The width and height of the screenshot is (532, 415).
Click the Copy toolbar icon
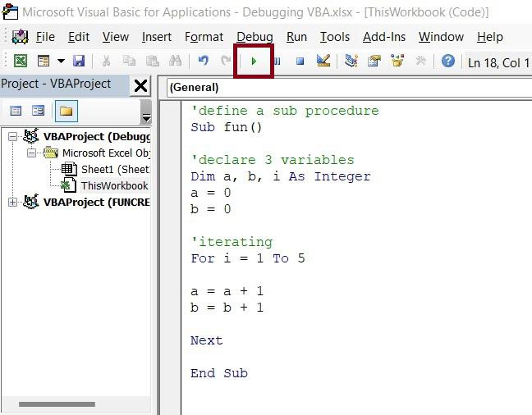(129, 61)
